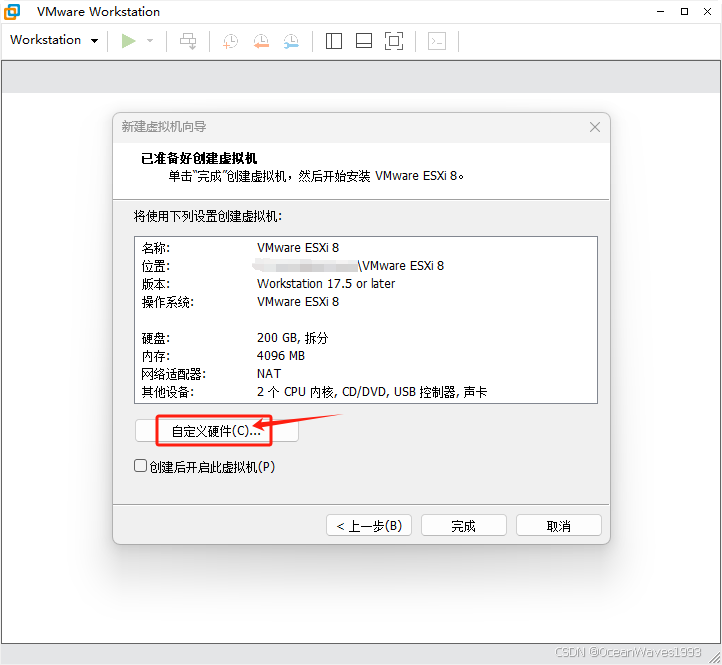Click the Workstation 17.5 or later version text
The image size is (722, 665).
click(326, 284)
